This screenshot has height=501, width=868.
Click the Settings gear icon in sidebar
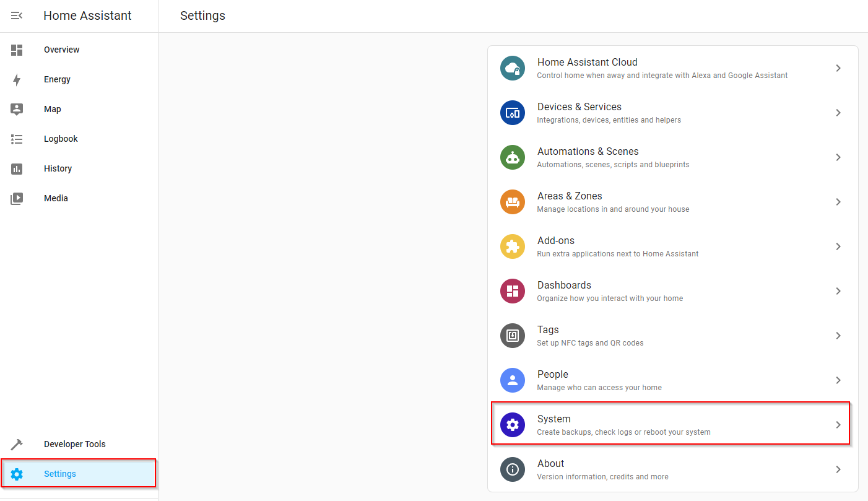tap(17, 474)
